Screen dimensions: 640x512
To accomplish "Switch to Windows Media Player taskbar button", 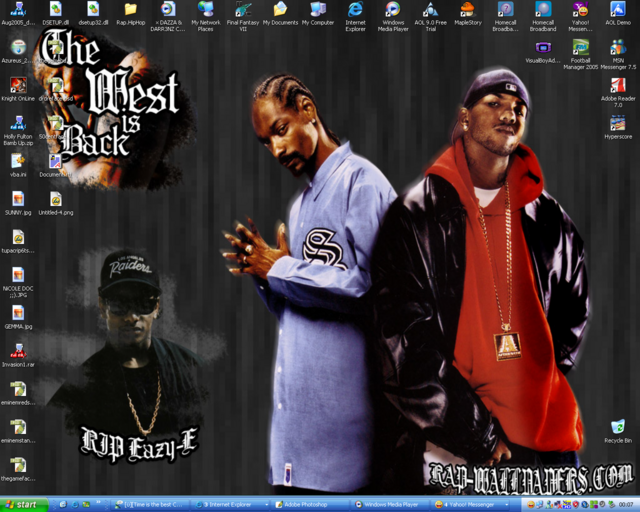I will [391, 505].
